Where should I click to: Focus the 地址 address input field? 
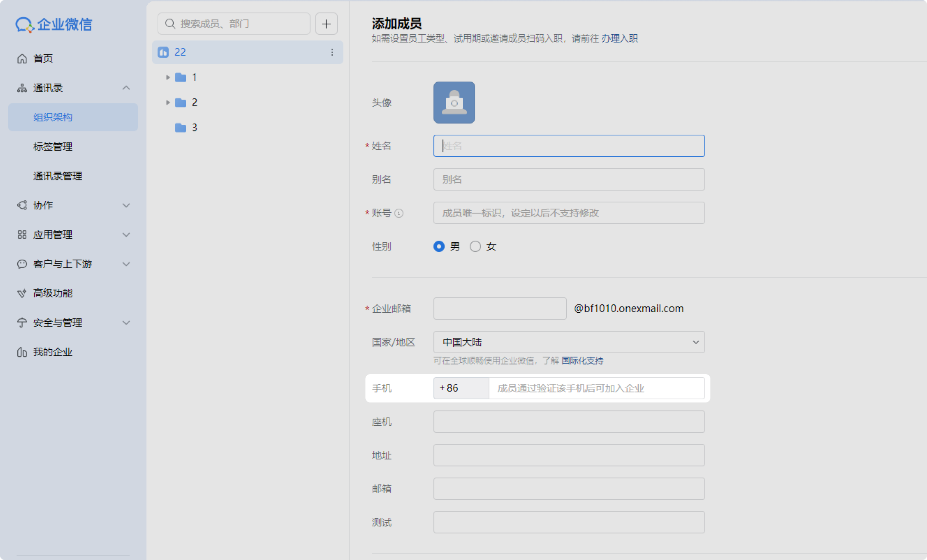569,455
